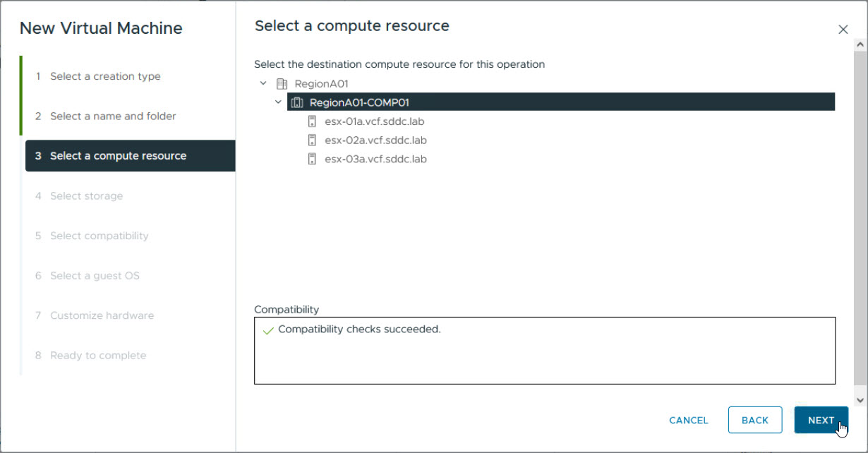Click the RegionA01 datacenter icon
Screen dimensions: 868x453
(x=282, y=83)
